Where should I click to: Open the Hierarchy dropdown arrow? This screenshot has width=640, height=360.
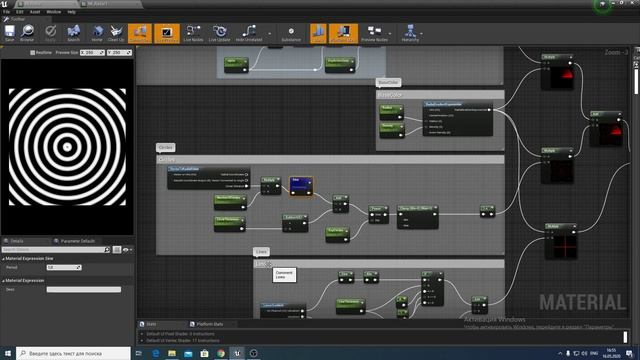click(x=422, y=34)
